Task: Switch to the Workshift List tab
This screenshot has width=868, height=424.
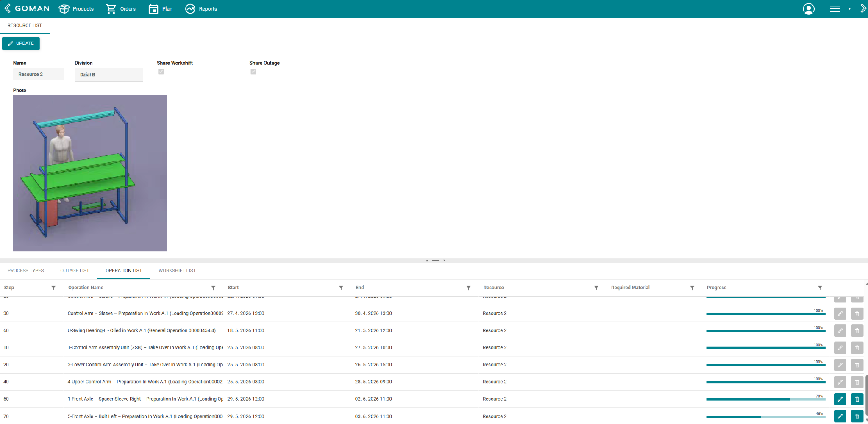Action: click(x=177, y=271)
